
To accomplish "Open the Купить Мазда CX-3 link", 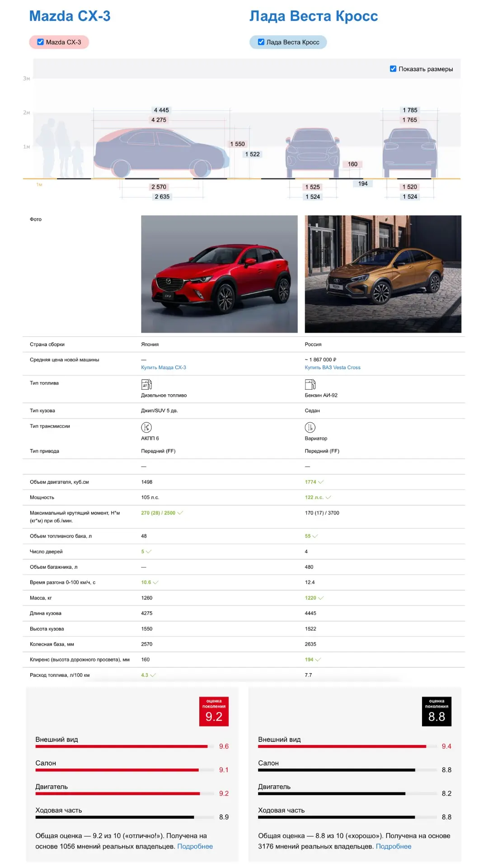I will coord(164,368).
